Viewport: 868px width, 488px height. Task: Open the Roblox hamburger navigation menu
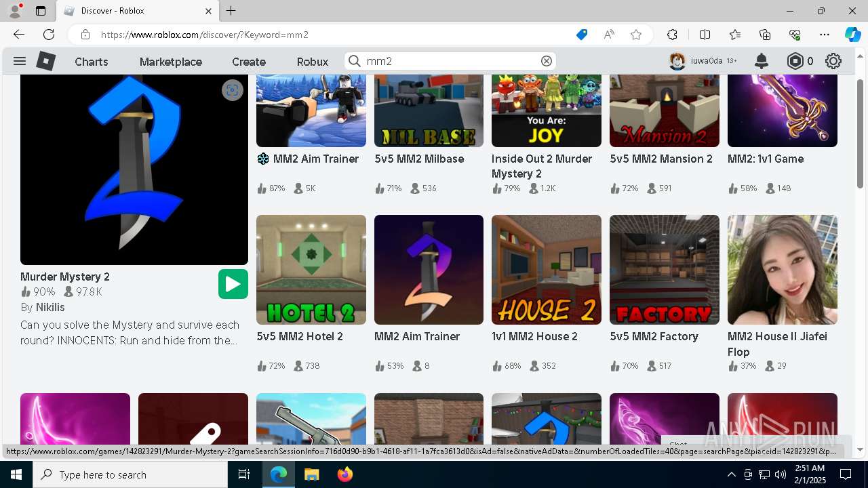[x=20, y=61]
